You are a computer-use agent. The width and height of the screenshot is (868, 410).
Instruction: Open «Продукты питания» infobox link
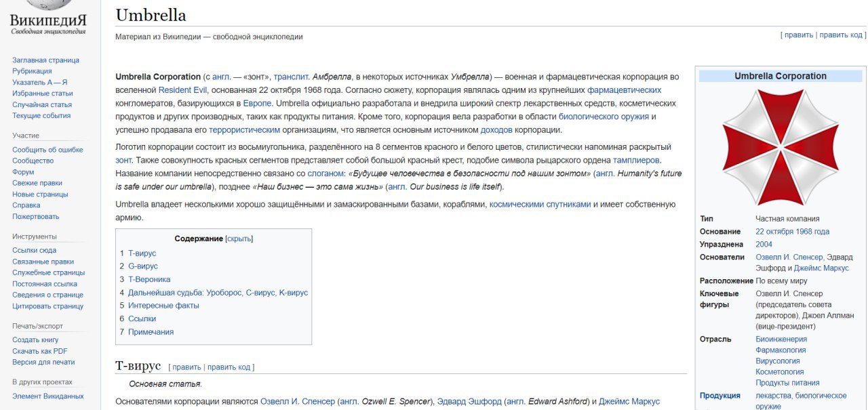787,383
